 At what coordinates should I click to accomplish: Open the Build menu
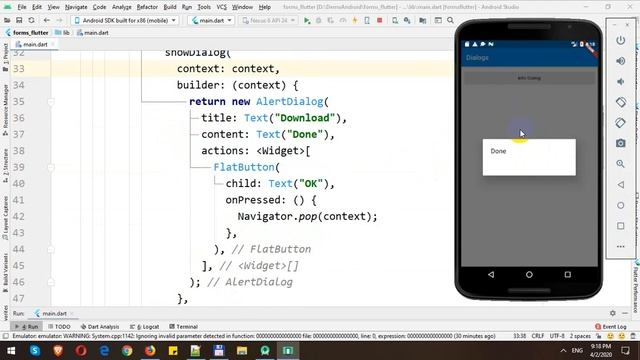click(170, 7)
